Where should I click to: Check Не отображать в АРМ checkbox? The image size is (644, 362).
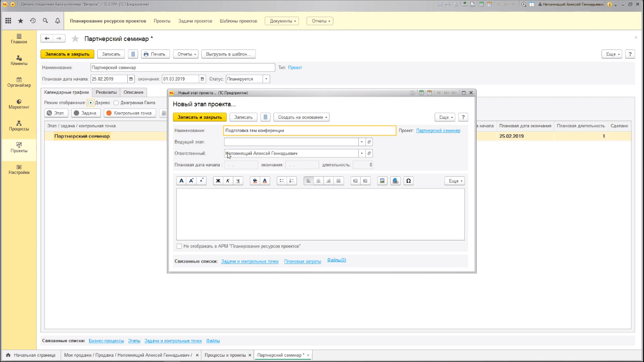[x=179, y=246]
